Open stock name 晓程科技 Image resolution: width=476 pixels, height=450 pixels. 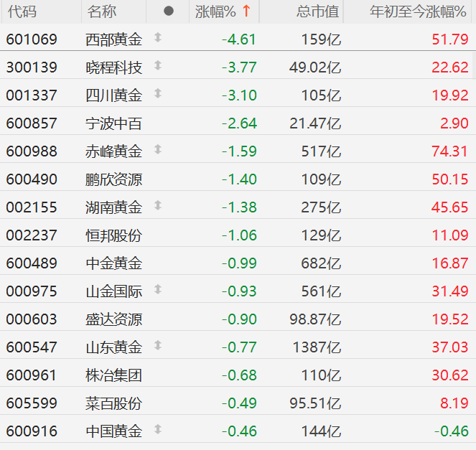pyautogui.click(x=114, y=67)
